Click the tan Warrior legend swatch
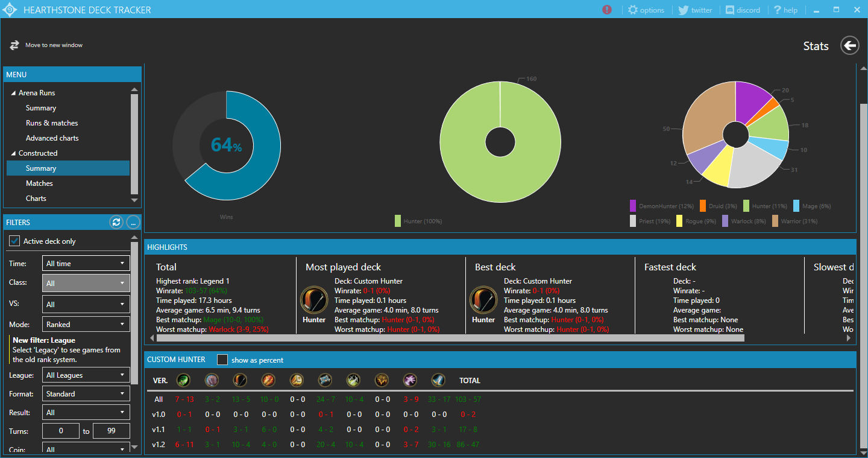Screen dimensions: 868x458 tap(775, 221)
